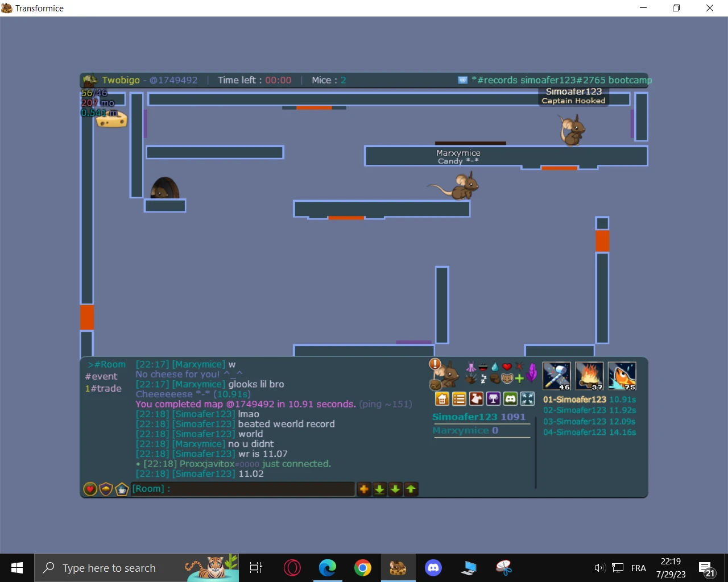Open Task View on the taskbar
Screen dimensions: 728x582
(256, 568)
